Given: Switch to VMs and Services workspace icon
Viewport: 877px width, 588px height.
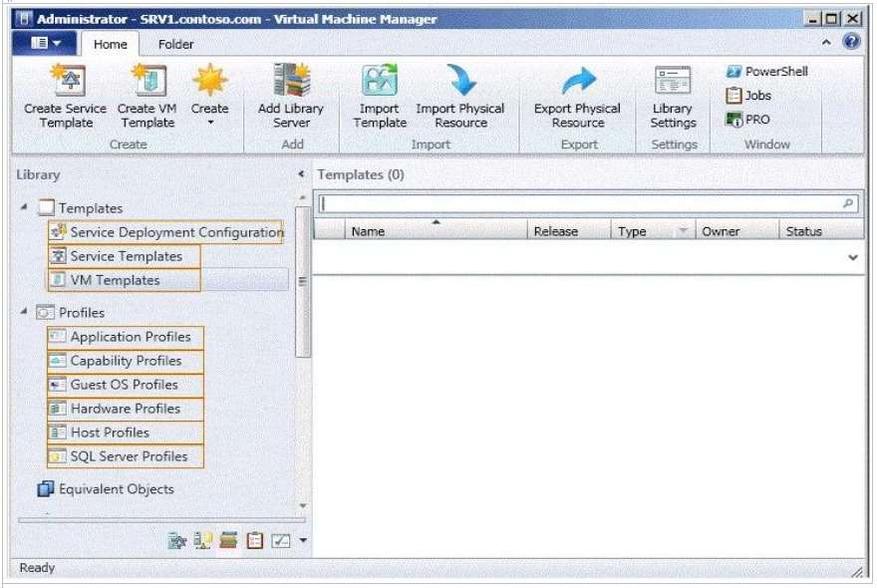Looking at the screenshot, I should pyautogui.click(x=176, y=540).
